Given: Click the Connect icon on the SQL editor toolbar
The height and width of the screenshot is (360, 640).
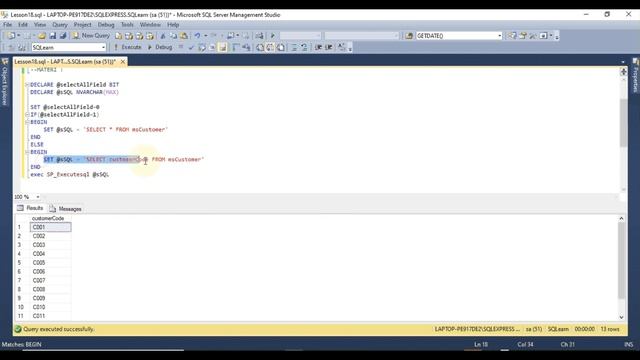Looking at the screenshot, I should click(11, 47).
